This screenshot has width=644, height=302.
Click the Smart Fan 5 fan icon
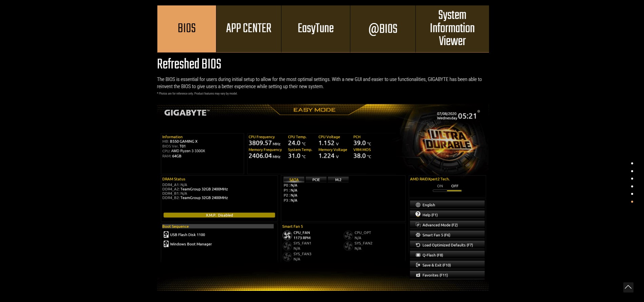click(418, 235)
